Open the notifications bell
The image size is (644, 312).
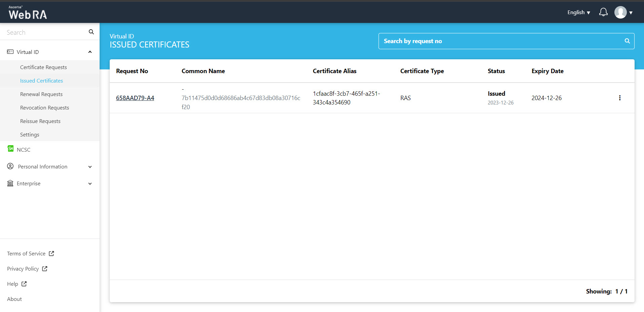pyautogui.click(x=603, y=12)
